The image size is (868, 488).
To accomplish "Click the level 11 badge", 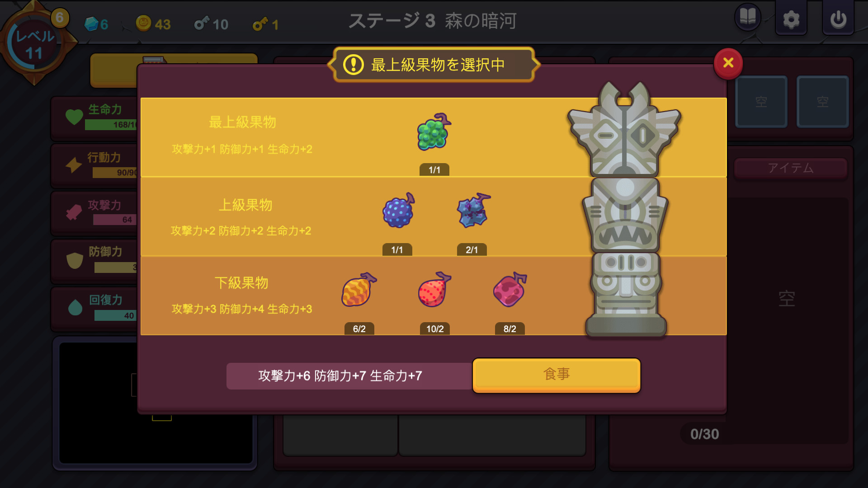I will [x=34, y=45].
